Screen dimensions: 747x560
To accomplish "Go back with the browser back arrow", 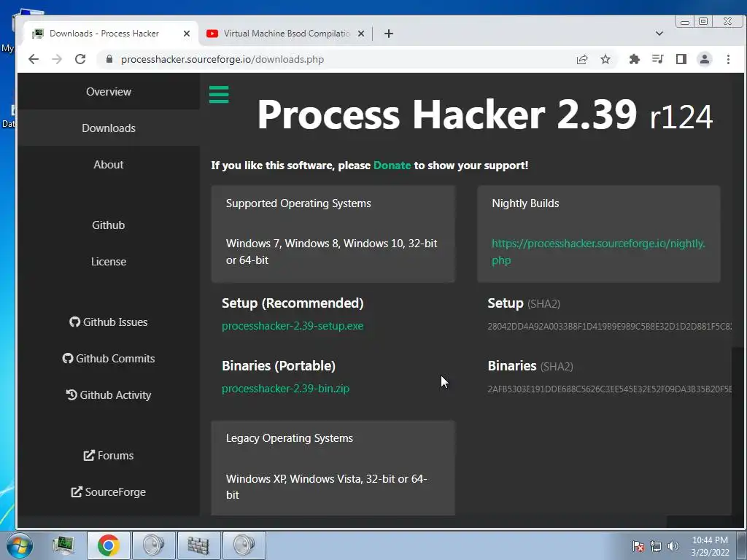I will [x=34, y=59].
